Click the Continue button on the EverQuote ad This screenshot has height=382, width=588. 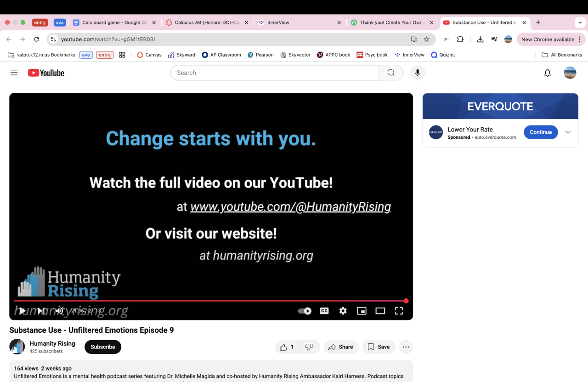point(541,132)
